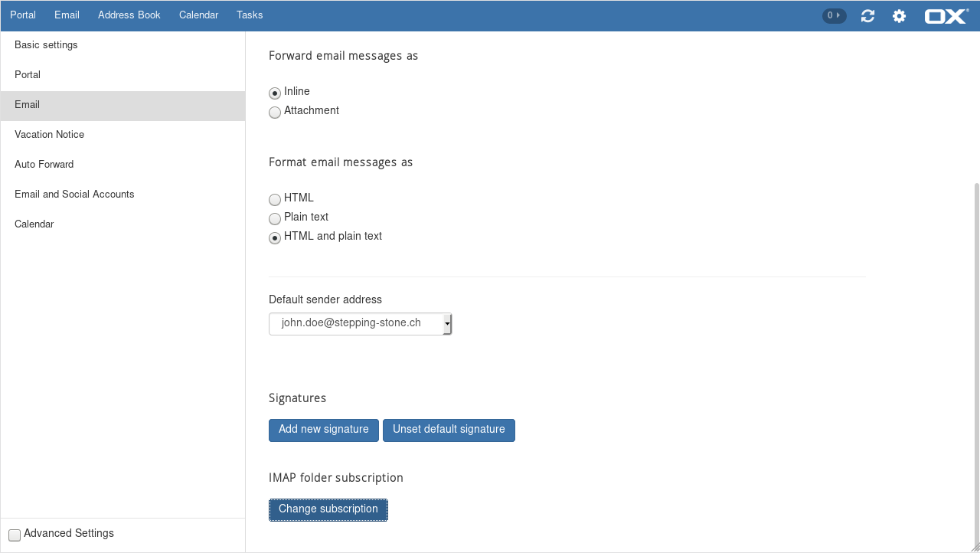The width and height of the screenshot is (980, 553).
Task: Click Unset default signature button
Action: pyautogui.click(x=449, y=430)
